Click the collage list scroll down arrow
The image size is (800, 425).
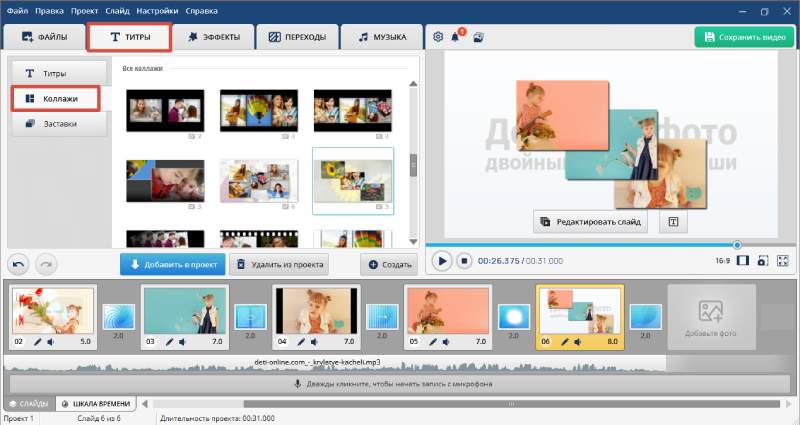click(x=413, y=241)
